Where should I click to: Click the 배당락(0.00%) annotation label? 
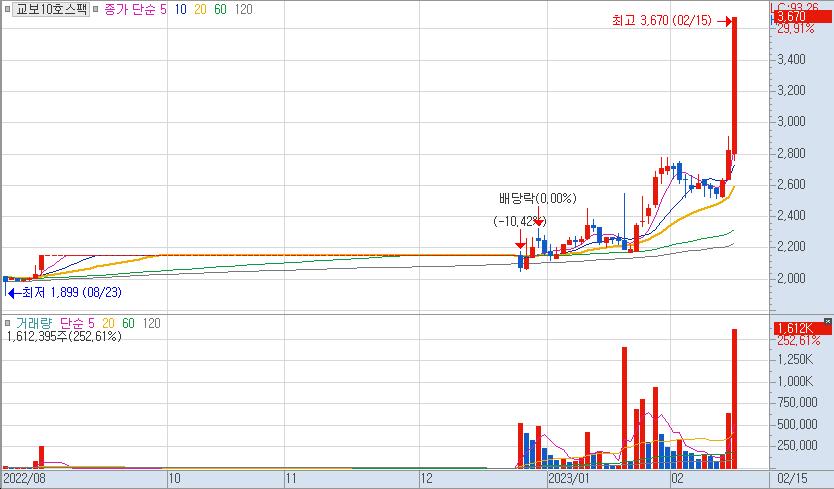pyautogui.click(x=538, y=198)
